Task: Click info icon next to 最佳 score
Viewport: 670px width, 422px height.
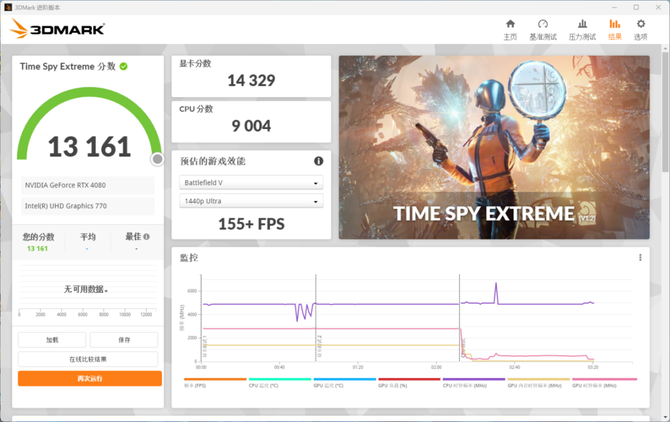Action: (146, 237)
